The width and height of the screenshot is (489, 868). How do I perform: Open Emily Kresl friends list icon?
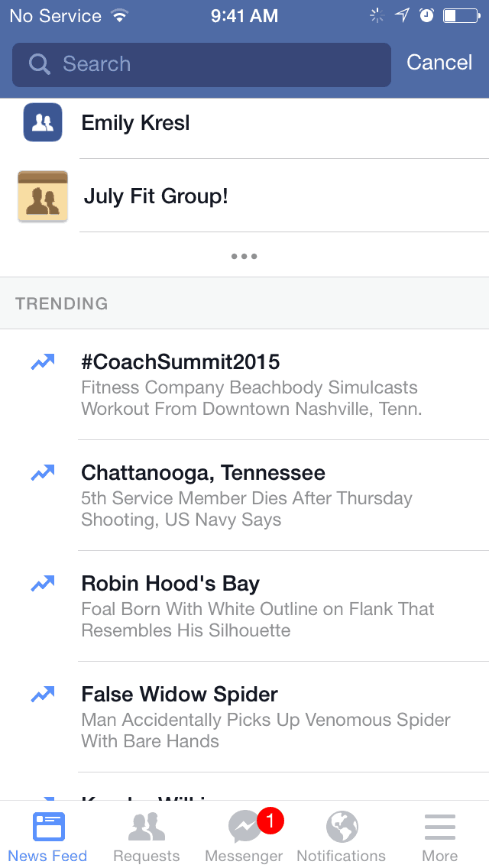pyautogui.click(x=42, y=122)
